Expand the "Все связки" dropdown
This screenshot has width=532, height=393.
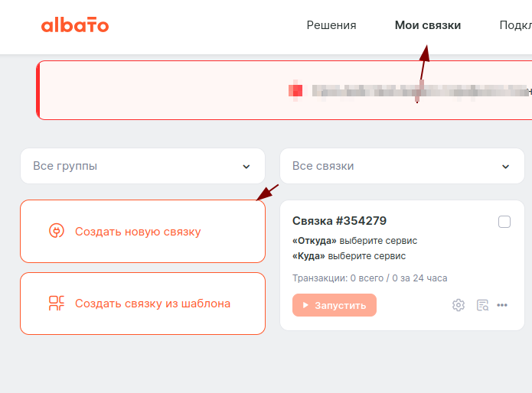(x=402, y=166)
